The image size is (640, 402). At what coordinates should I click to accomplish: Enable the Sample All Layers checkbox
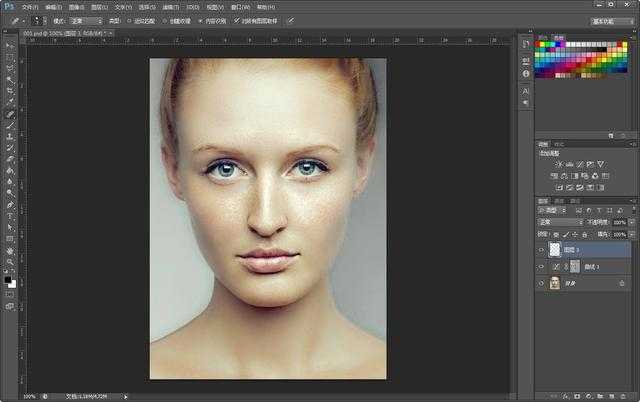237,20
